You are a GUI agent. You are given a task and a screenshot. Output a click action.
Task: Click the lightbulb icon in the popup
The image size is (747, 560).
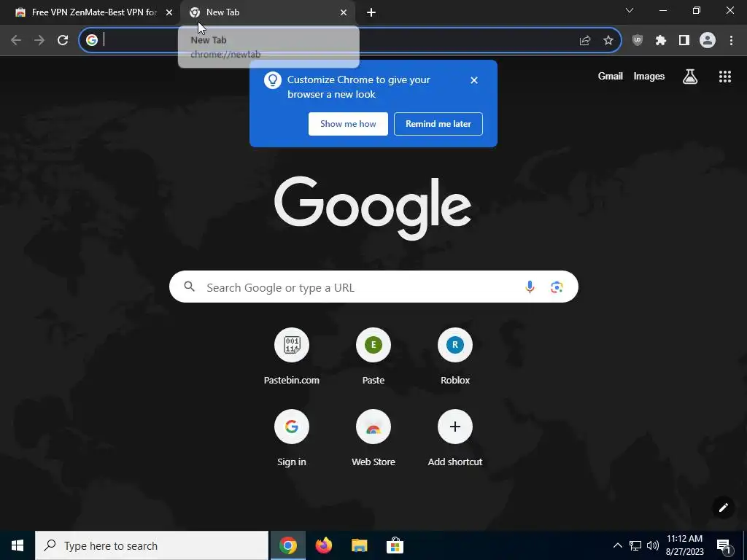pyautogui.click(x=273, y=80)
